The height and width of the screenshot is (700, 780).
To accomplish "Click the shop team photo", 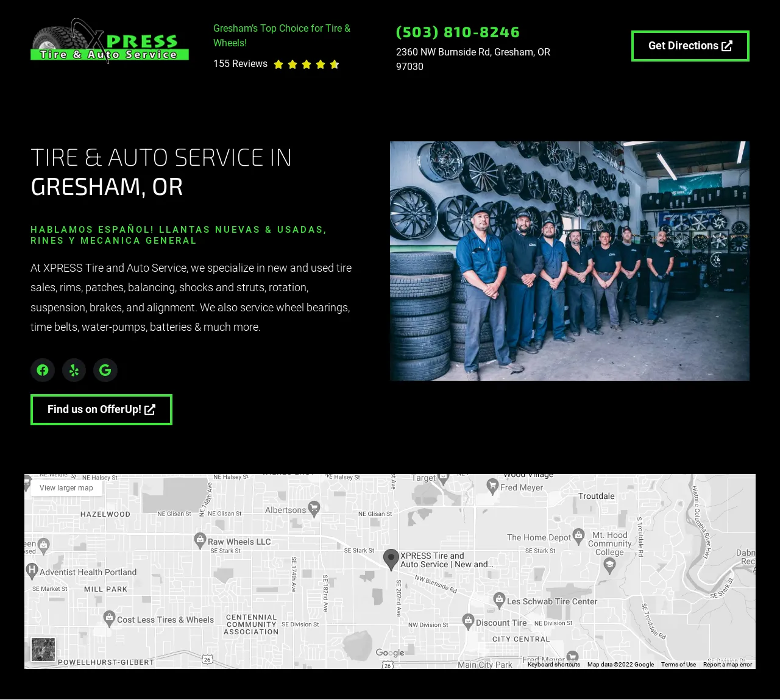I will click(570, 261).
